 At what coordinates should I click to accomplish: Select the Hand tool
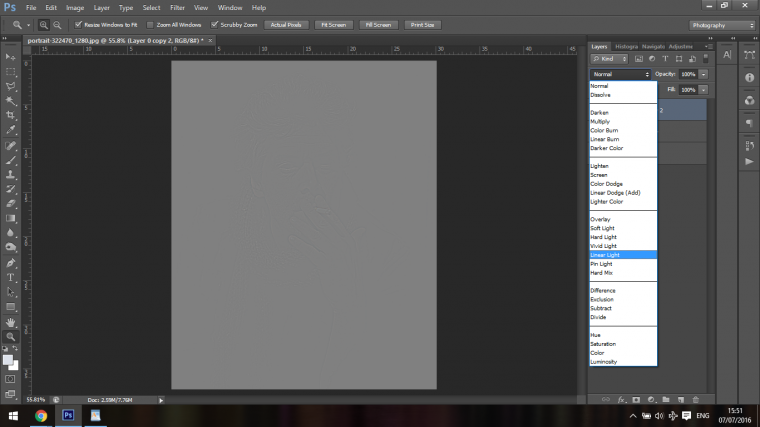pos(10,322)
